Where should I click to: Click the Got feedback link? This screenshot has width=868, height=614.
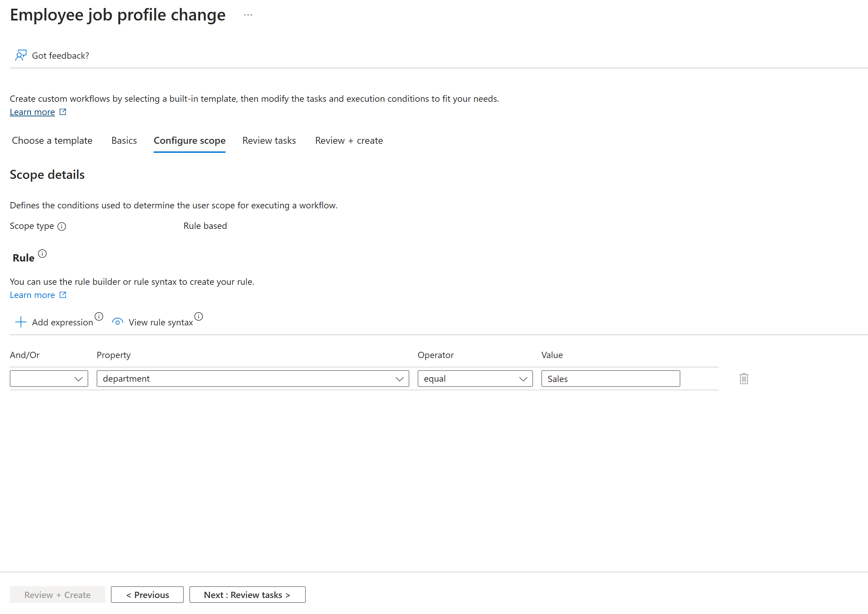tap(60, 55)
